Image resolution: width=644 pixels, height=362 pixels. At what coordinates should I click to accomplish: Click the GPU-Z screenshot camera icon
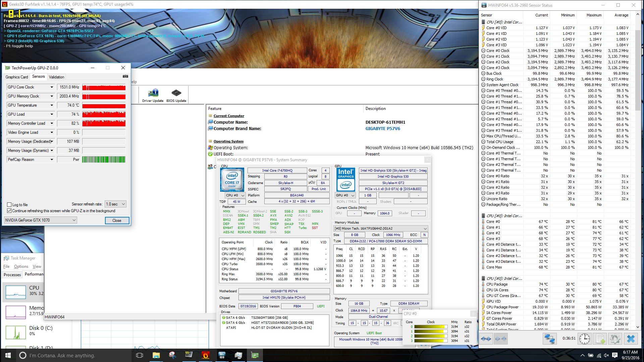pos(125,76)
